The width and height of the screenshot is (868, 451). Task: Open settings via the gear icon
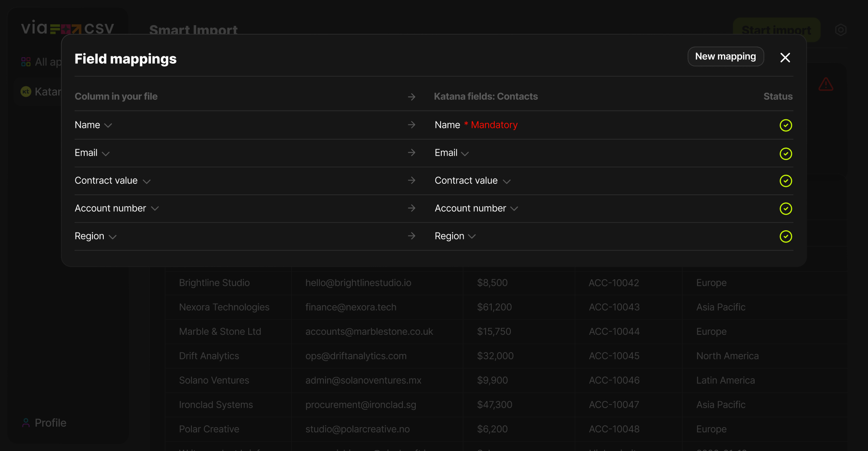(x=841, y=30)
